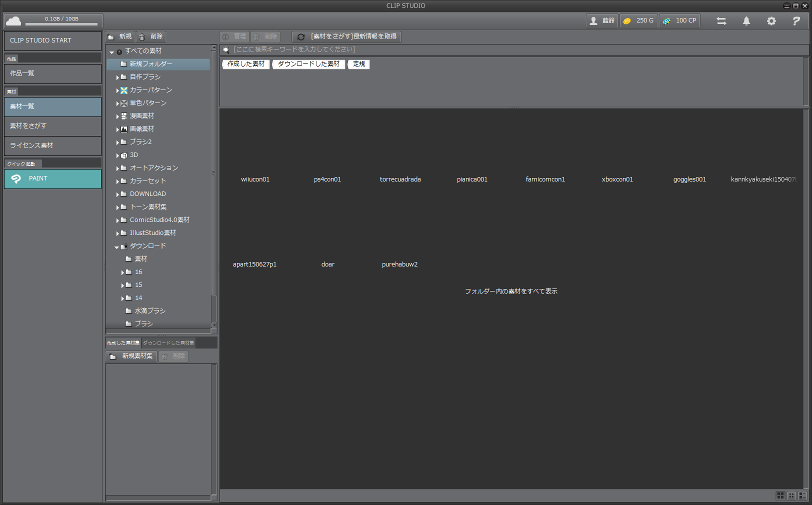Switch to ダウンロードした素材集 tab
This screenshot has height=505, width=812.
(168, 343)
